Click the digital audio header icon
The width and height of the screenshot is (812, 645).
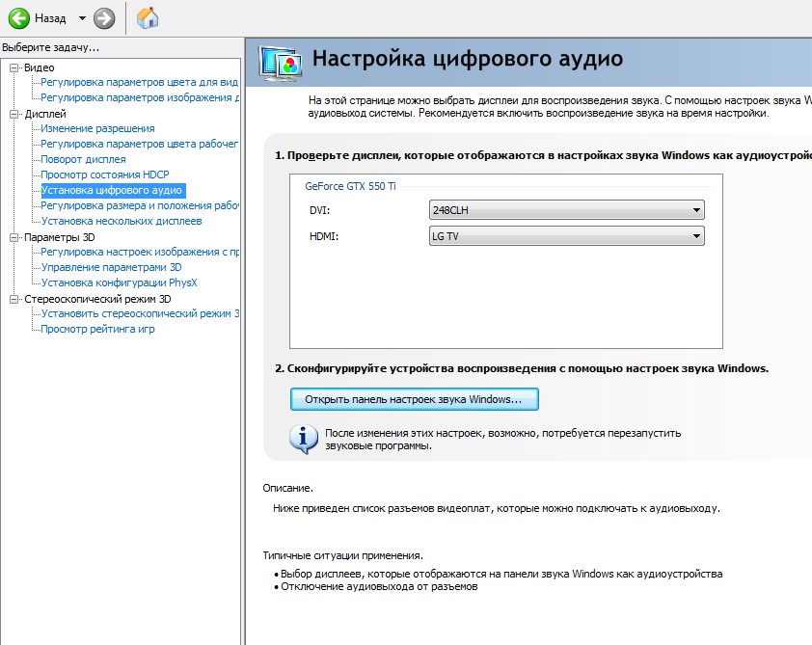(281, 62)
